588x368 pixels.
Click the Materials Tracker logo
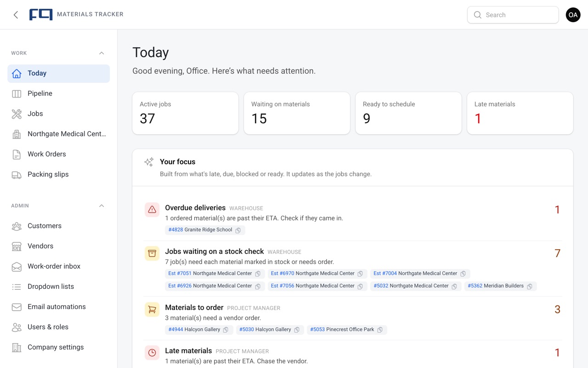[41, 15]
